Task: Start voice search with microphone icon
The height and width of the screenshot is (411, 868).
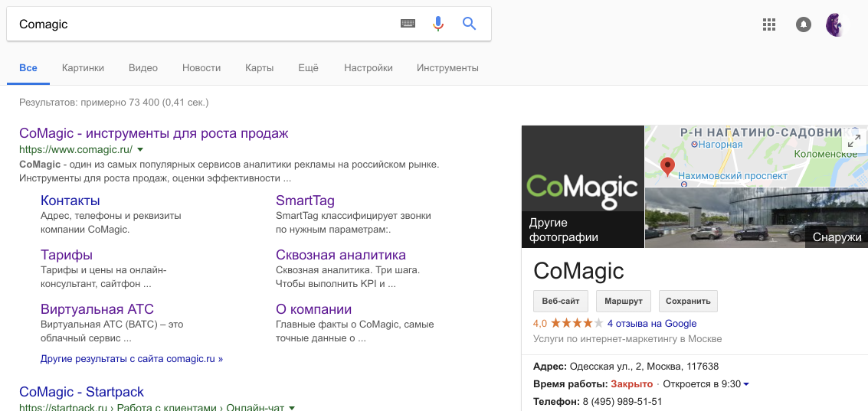Action: (438, 24)
